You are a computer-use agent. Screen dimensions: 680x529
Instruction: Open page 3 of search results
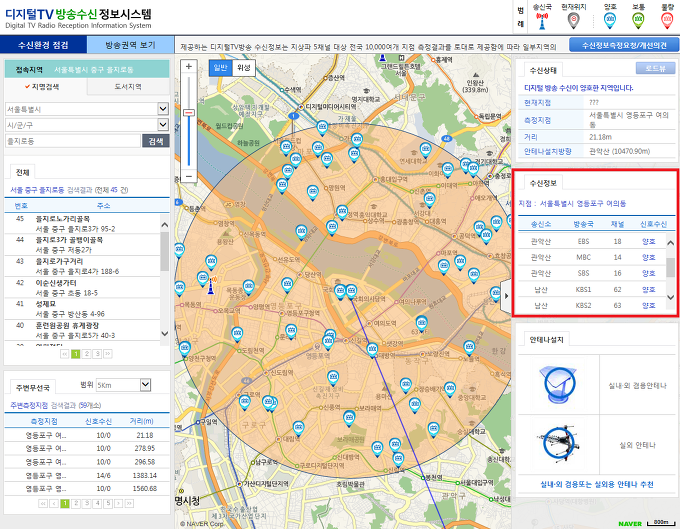tap(97, 354)
